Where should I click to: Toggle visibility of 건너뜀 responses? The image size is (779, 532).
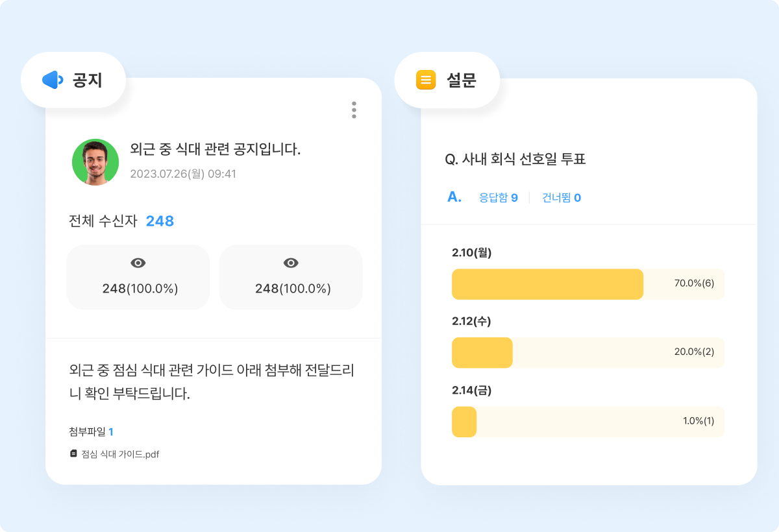point(560,198)
